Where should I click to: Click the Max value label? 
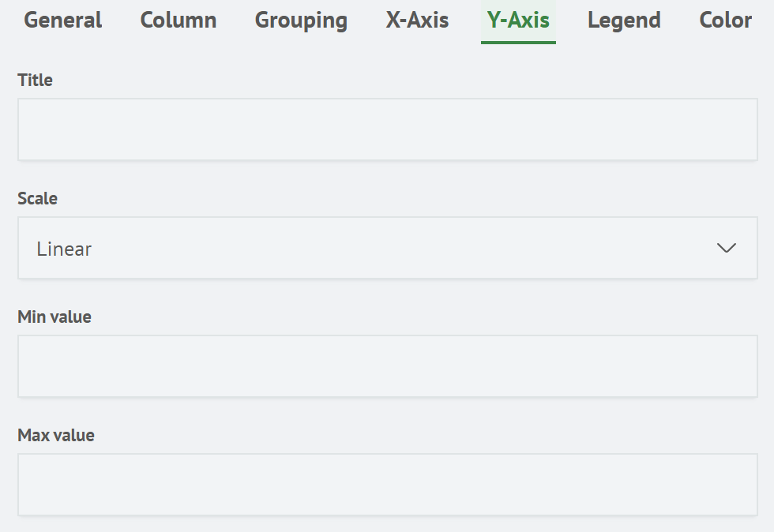(56, 435)
